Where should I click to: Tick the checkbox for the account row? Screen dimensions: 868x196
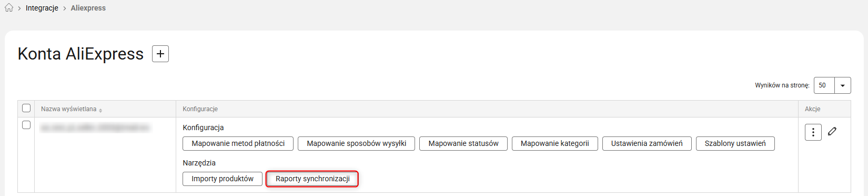(x=26, y=125)
